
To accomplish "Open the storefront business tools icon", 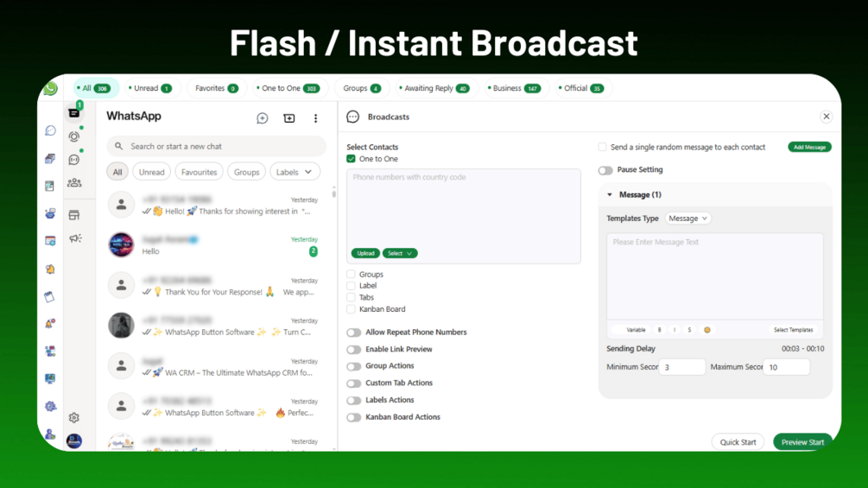I will point(74,215).
